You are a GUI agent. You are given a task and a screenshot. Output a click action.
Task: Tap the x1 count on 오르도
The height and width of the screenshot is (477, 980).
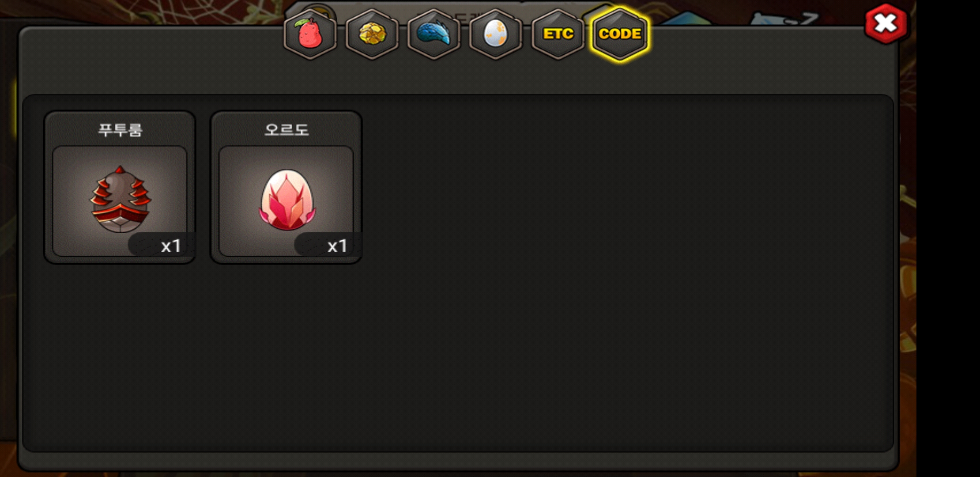coord(337,246)
